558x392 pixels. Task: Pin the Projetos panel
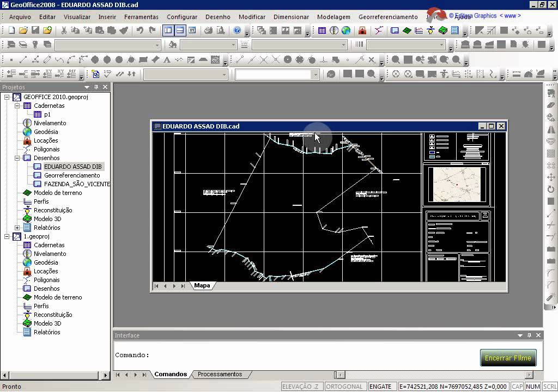(x=96, y=87)
